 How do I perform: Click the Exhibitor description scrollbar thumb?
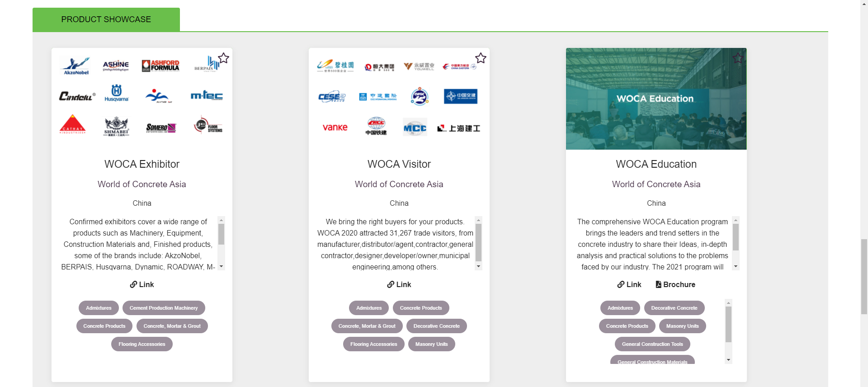(222, 234)
